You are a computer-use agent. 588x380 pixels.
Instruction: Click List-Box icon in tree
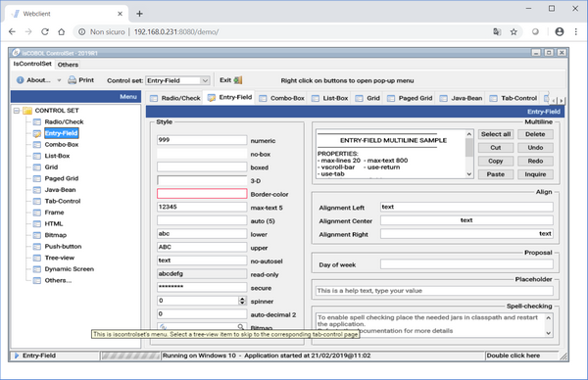[x=37, y=156]
